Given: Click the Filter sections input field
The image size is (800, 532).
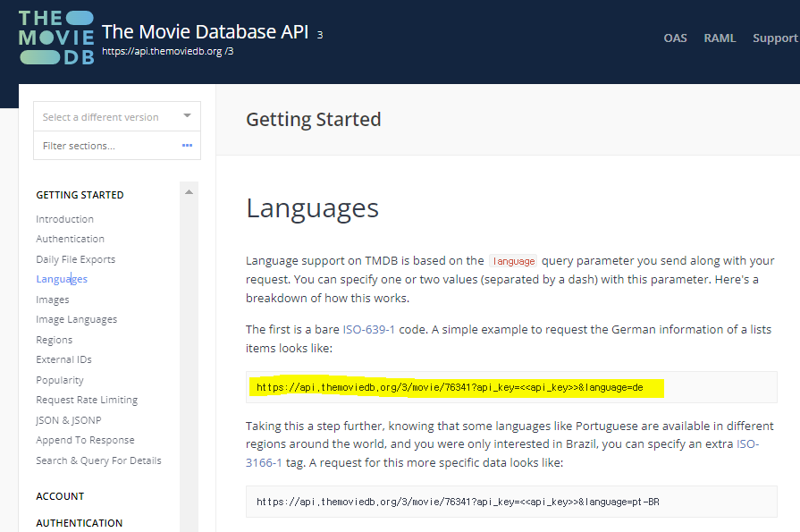Looking at the screenshot, I should click(117, 146).
